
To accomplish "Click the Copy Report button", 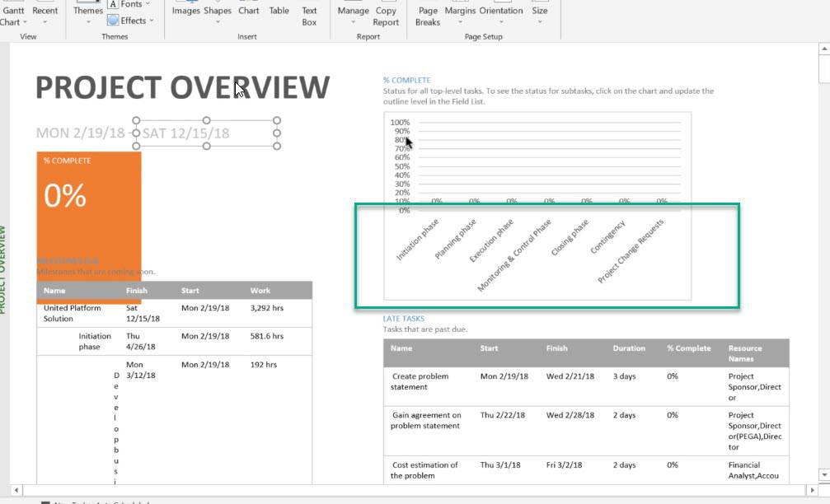I will pyautogui.click(x=386, y=16).
